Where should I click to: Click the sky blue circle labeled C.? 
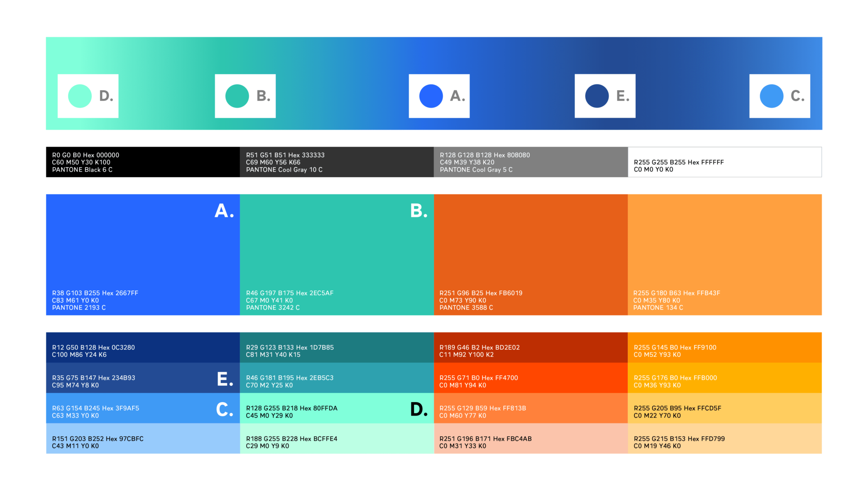click(771, 96)
